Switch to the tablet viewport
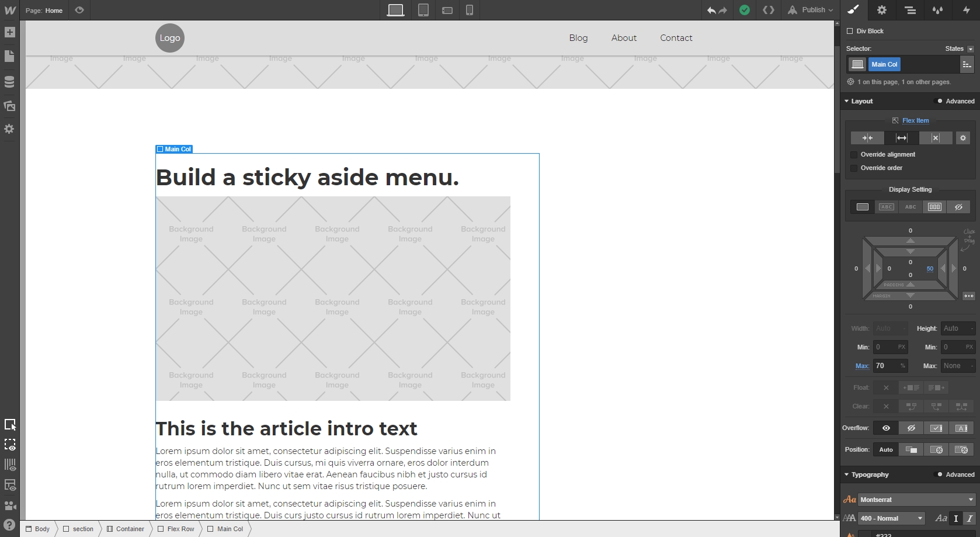This screenshot has height=537, width=980. [x=423, y=10]
